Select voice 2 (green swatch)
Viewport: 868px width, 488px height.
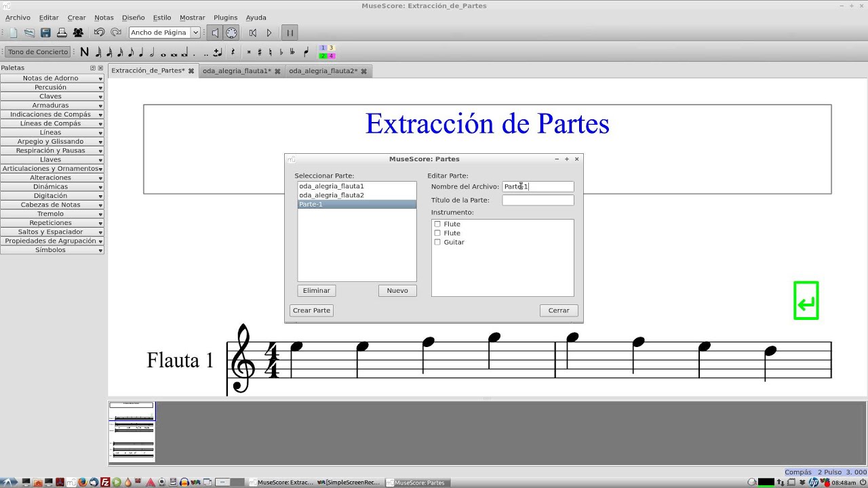tap(323, 56)
